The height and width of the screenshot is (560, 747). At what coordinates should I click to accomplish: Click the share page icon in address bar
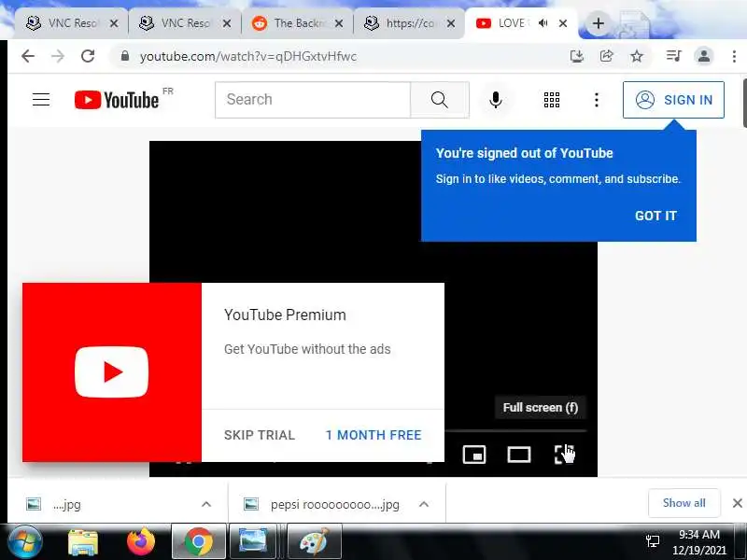(606, 56)
